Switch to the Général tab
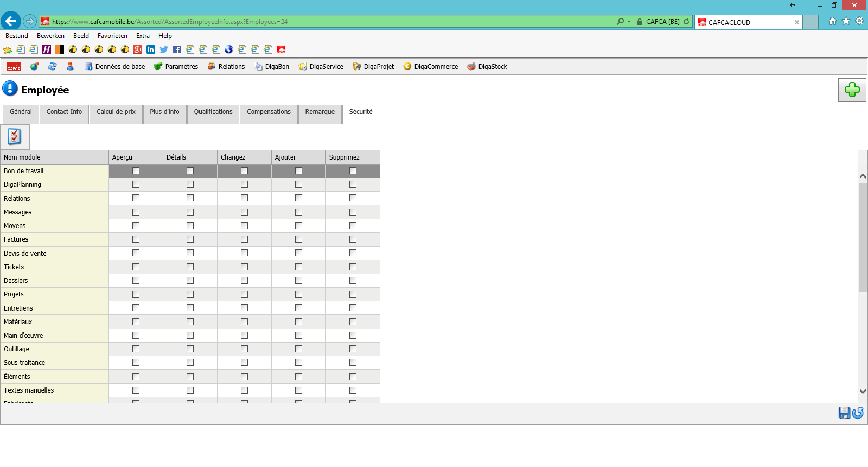Viewport: 868px width, 467px height. (x=21, y=114)
